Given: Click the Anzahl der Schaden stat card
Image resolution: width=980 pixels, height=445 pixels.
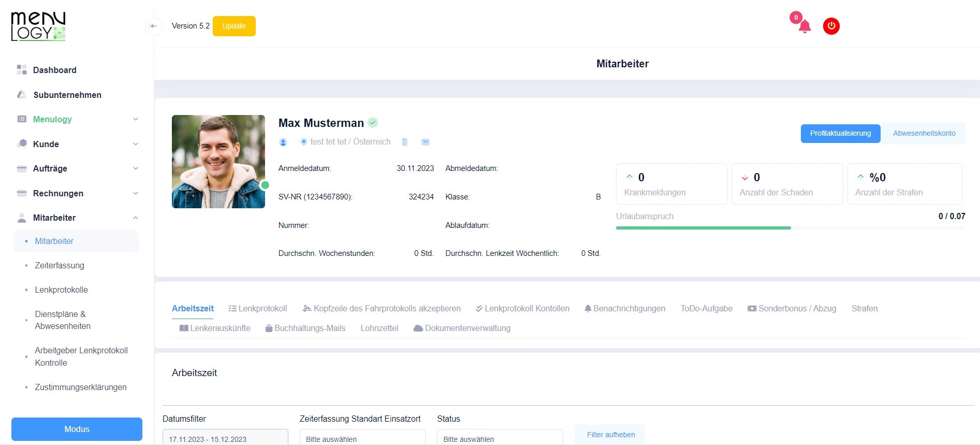Looking at the screenshot, I should (x=787, y=184).
